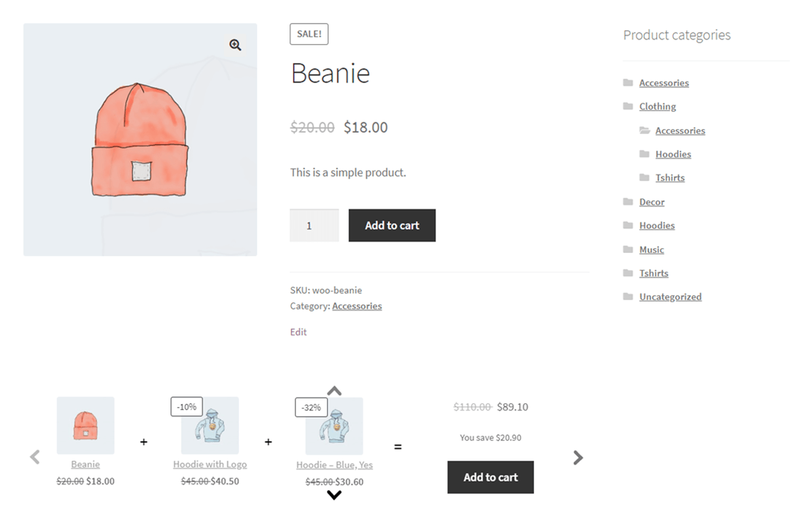Open the Hoodie – Blue, Yes product link
812x525 pixels.
[334, 465]
